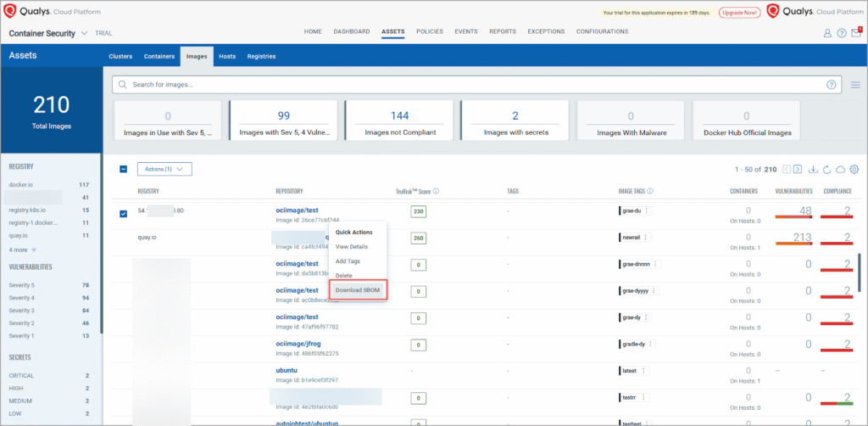The image size is (868, 426).
Task: Click the magnifier icon in search box
Action: 122,85
